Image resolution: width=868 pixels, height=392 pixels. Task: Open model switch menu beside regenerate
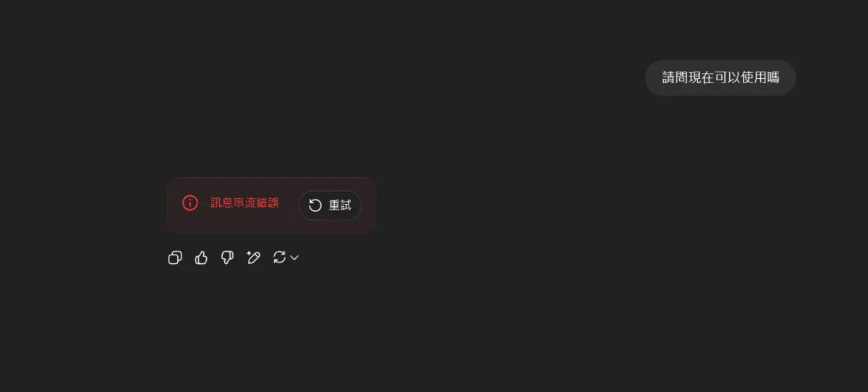click(294, 257)
